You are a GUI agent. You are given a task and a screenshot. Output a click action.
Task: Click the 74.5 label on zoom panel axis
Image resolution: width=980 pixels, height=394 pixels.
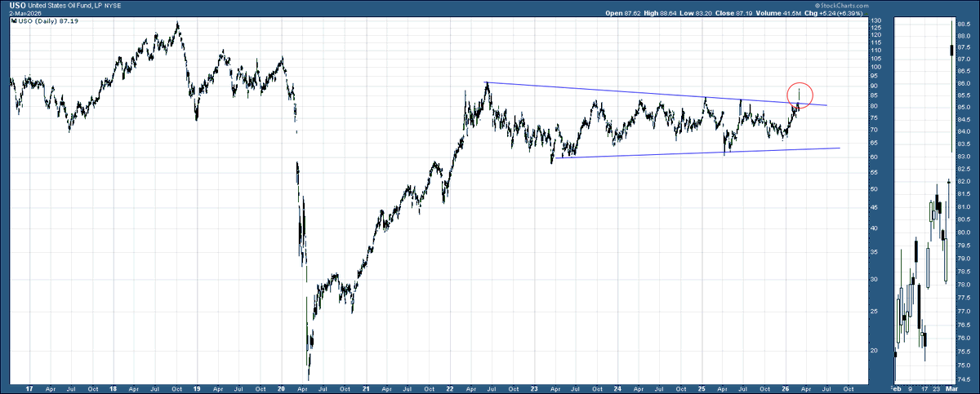(x=963, y=379)
